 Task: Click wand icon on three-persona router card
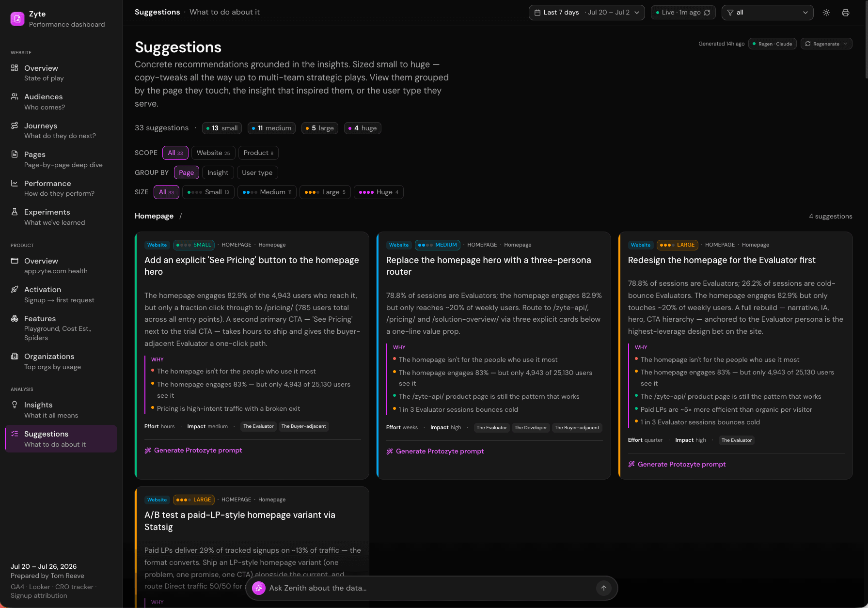(390, 452)
